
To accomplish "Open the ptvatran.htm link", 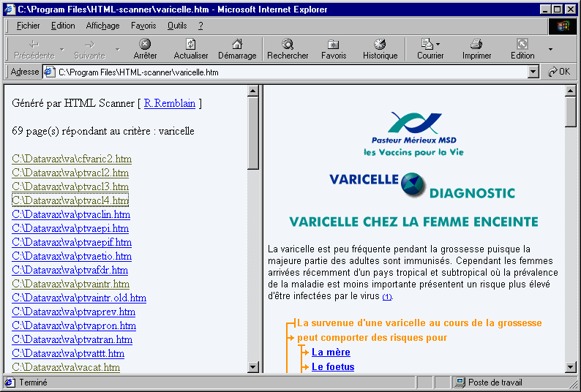I will 72,339.
